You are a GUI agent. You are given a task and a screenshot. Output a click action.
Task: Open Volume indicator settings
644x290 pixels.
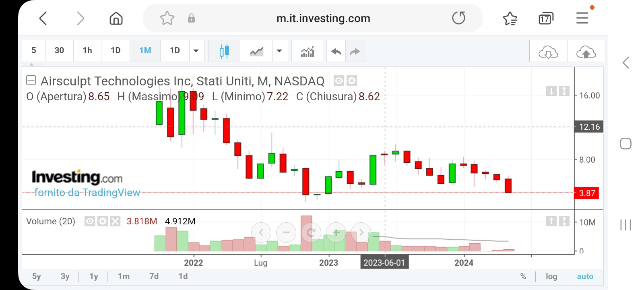(x=103, y=221)
